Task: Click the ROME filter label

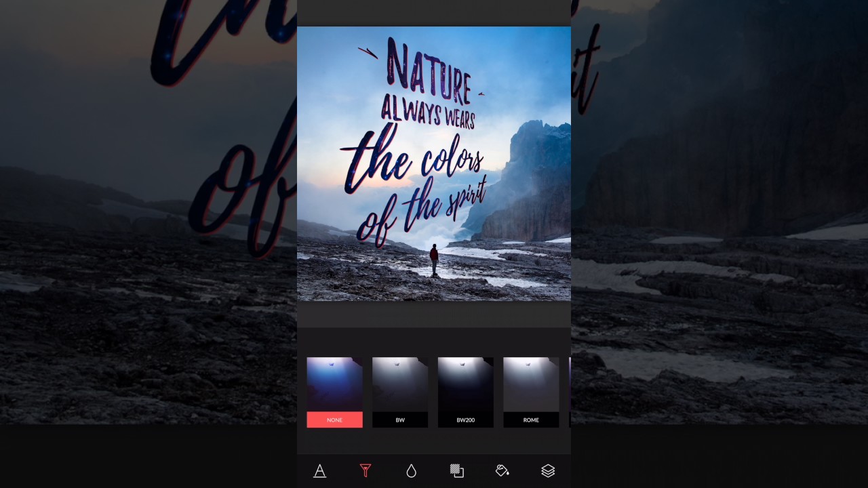Action: pos(531,420)
